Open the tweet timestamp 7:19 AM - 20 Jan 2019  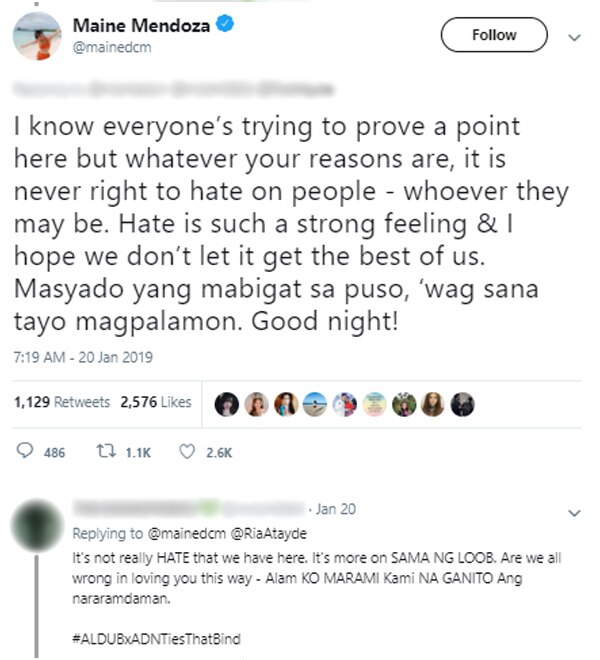(83, 357)
